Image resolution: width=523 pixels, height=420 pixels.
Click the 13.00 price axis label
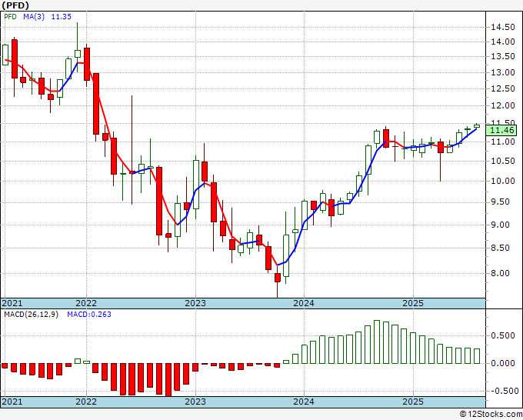click(x=503, y=73)
